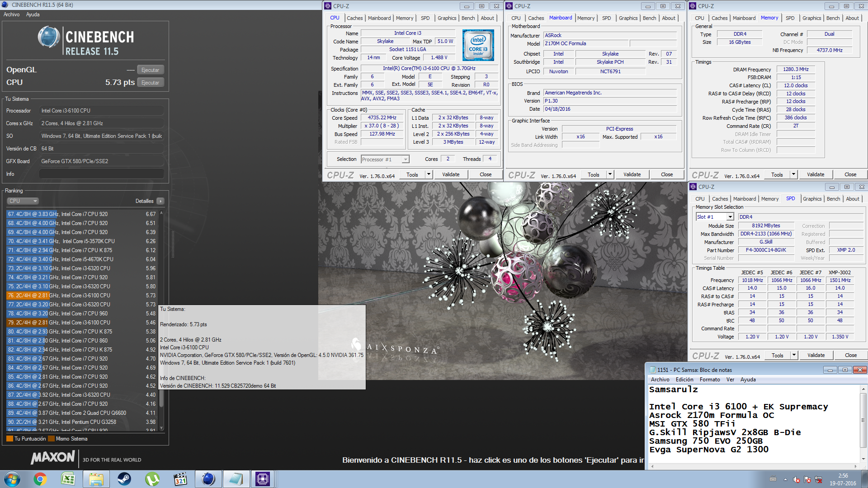This screenshot has height=488, width=868.
Task: Click the Notepad vertical scrollbar
Action: point(863,424)
